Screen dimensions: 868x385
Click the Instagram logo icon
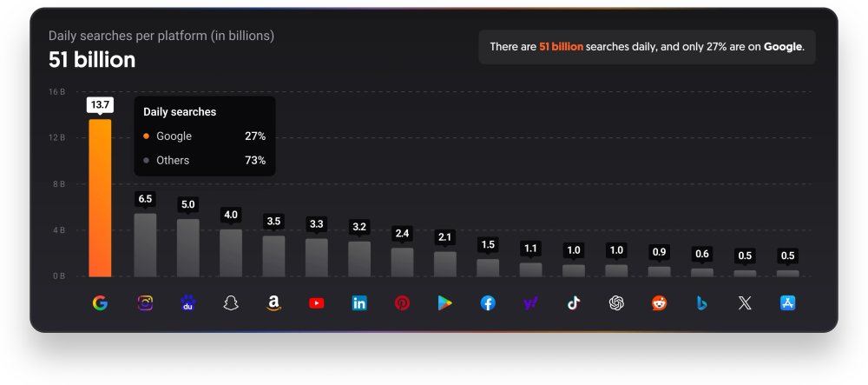(145, 303)
